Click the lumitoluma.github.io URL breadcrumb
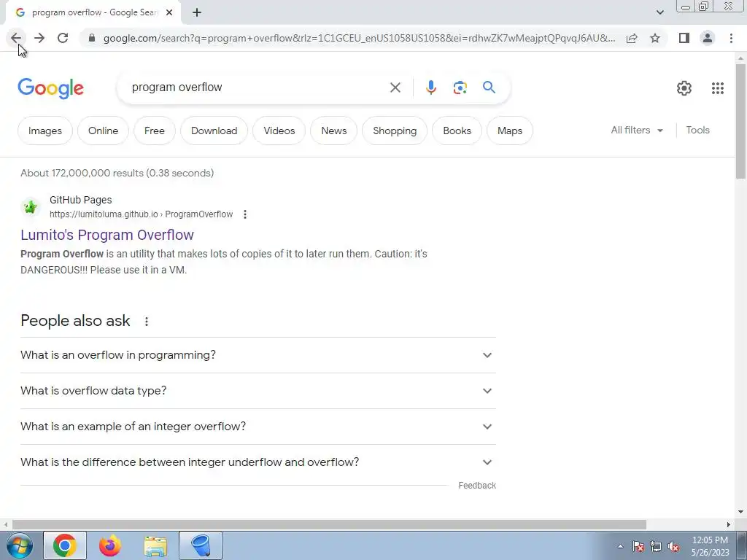The height and width of the screenshot is (560, 747). [x=141, y=214]
